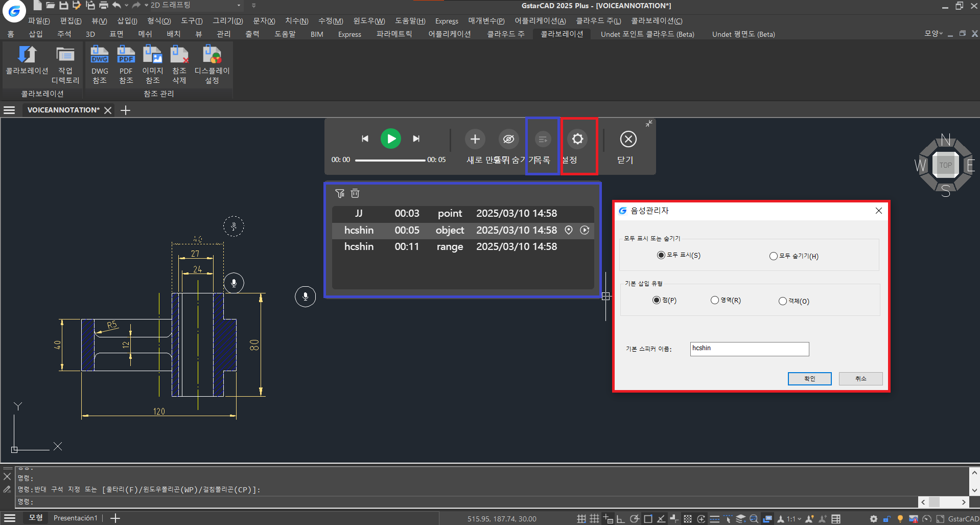The image size is (980, 525).
Task: Toggle ortho mode in status bar
Action: (620, 519)
